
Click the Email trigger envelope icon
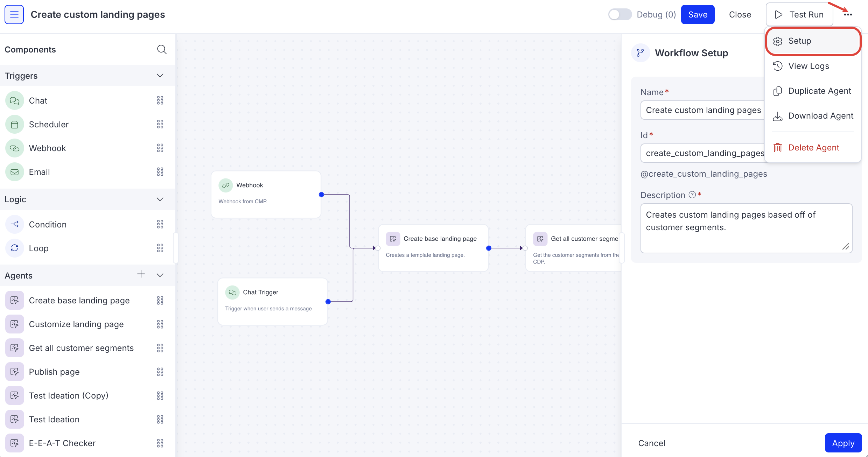click(14, 172)
